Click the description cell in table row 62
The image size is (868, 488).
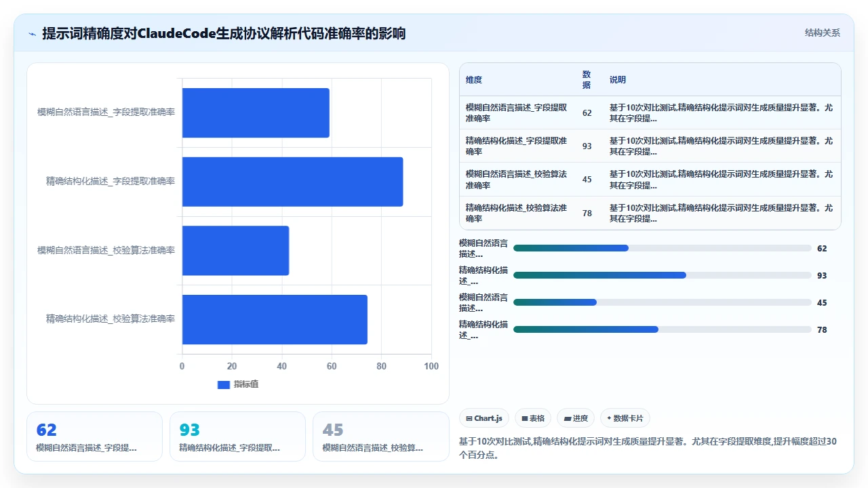click(x=722, y=113)
